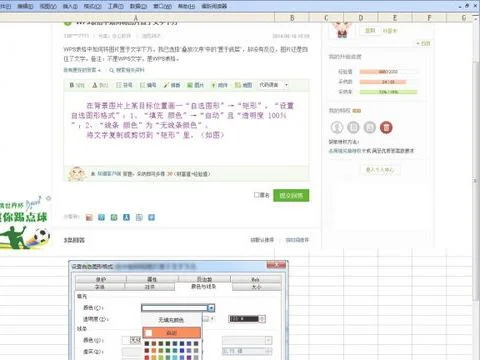Submit the answer with the green button
The height and width of the screenshot is (360, 480).
point(291,196)
